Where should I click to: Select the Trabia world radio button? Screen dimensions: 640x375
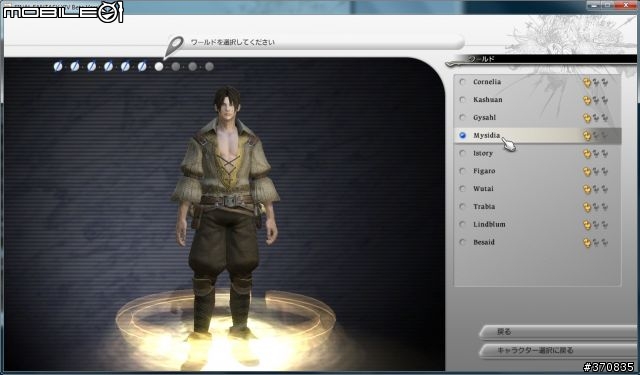click(x=462, y=206)
